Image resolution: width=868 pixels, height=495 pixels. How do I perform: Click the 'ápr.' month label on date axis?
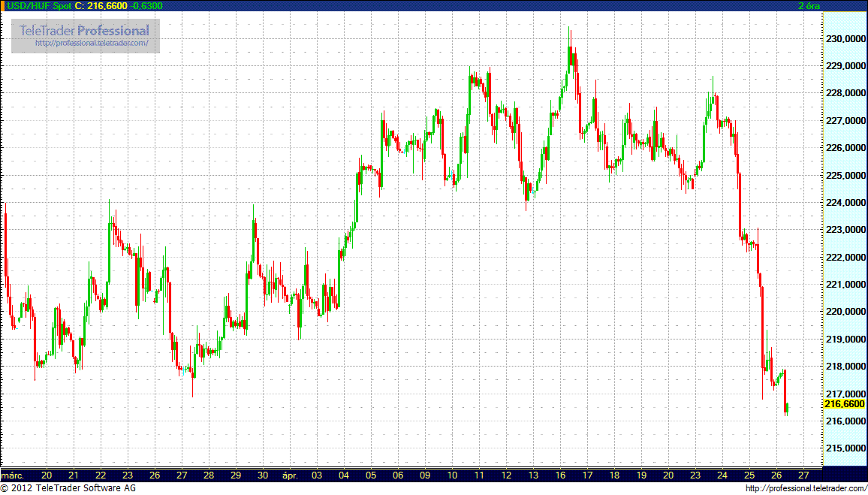tap(290, 475)
